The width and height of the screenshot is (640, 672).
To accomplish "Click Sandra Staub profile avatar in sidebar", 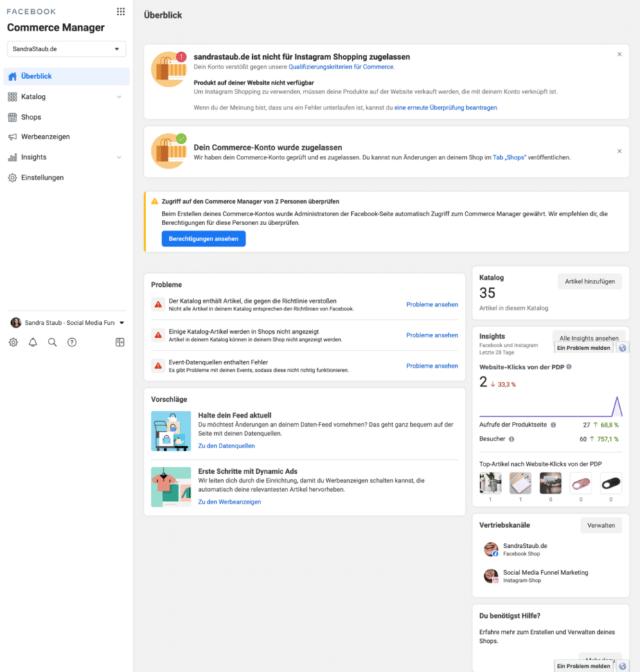I will (x=16, y=323).
